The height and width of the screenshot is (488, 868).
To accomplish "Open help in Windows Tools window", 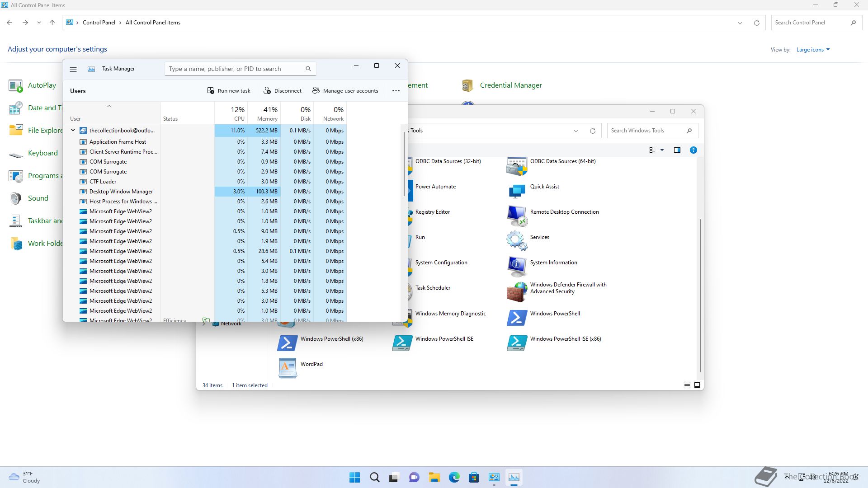I will tap(693, 150).
